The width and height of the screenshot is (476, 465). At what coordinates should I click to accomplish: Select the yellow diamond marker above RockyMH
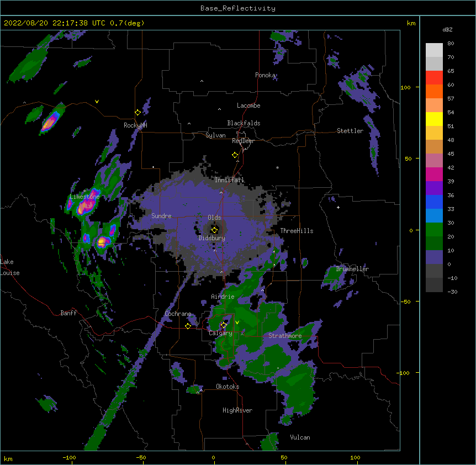click(x=137, y=112)
